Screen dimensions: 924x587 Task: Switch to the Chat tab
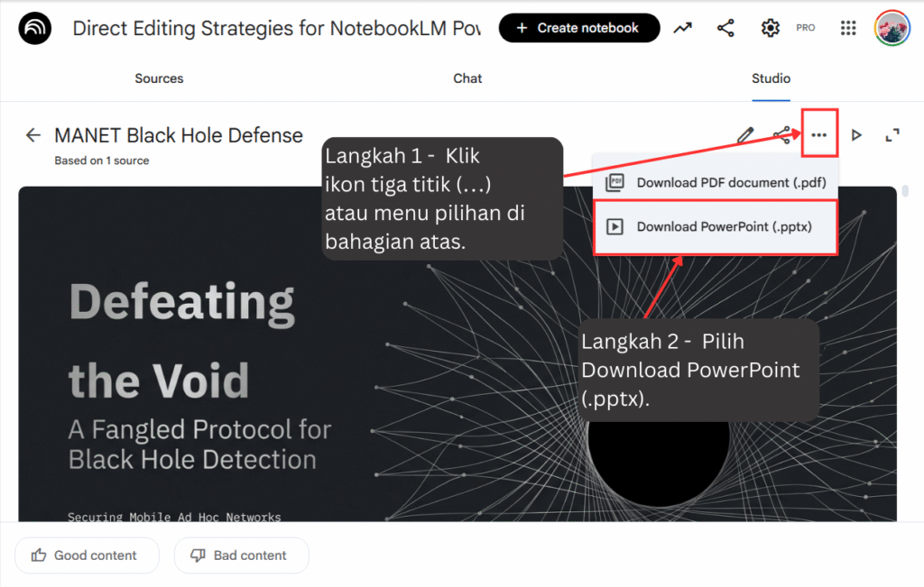[x=467, y=78]
